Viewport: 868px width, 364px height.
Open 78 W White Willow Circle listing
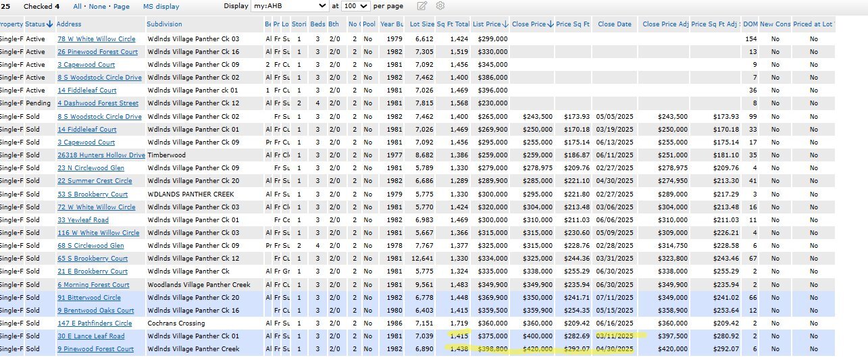click(96, 39)
